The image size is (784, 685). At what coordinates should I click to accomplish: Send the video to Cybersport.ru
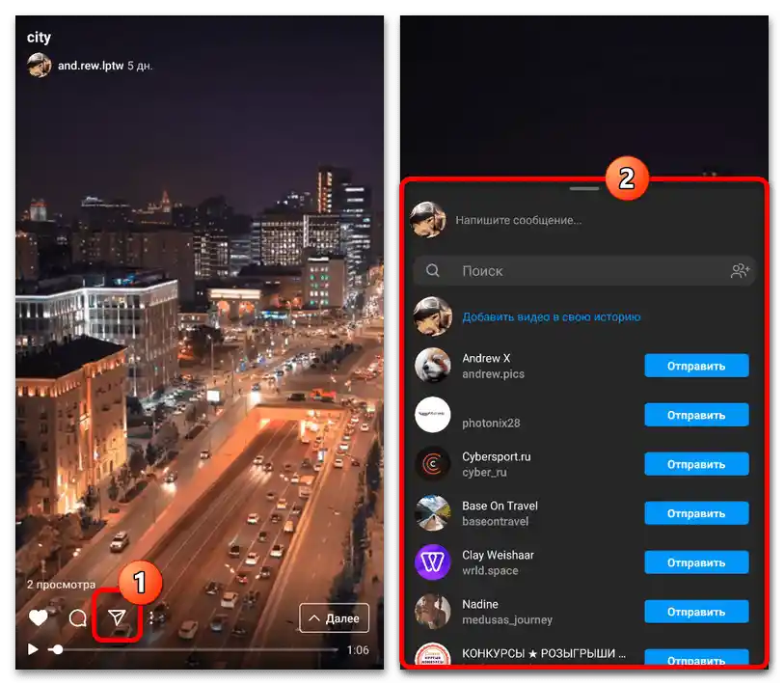point(696,464)
